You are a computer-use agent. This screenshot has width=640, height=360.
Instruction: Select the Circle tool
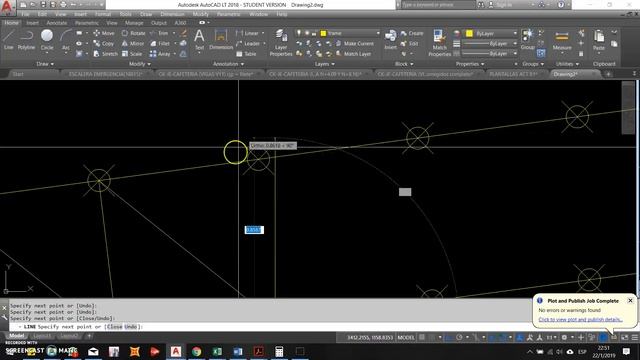point(47,40)
